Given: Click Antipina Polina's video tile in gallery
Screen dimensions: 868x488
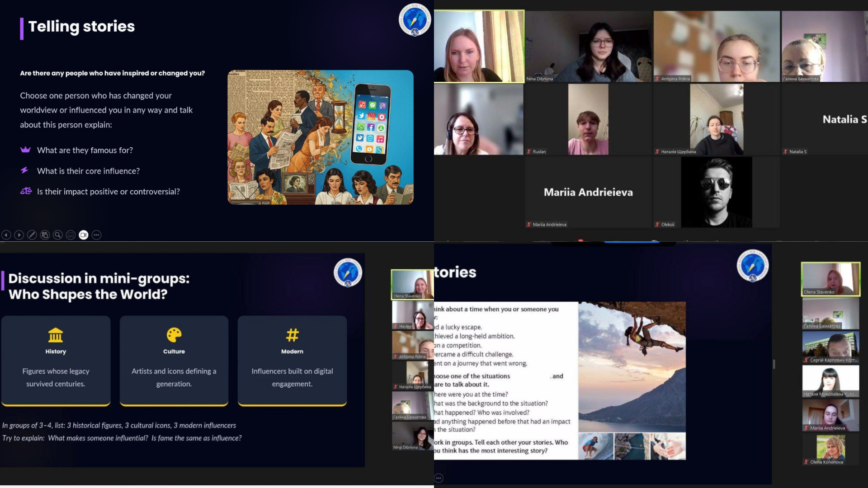Looking at the screenshot, I should (717, 46).
